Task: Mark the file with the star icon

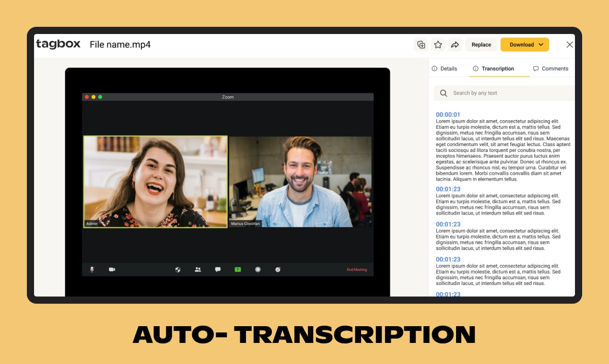Action: click(438, 45)
